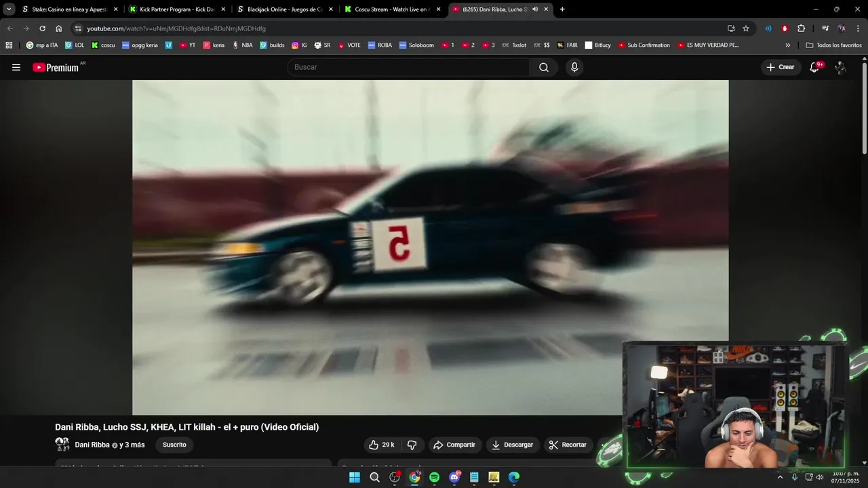Close the Coscu Stream tab

(438, 9)
